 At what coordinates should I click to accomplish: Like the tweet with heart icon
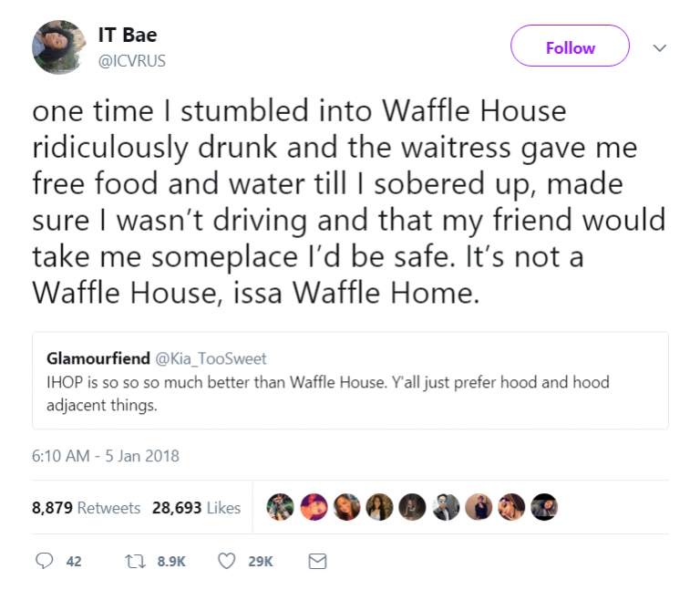(x=227, y=562)
